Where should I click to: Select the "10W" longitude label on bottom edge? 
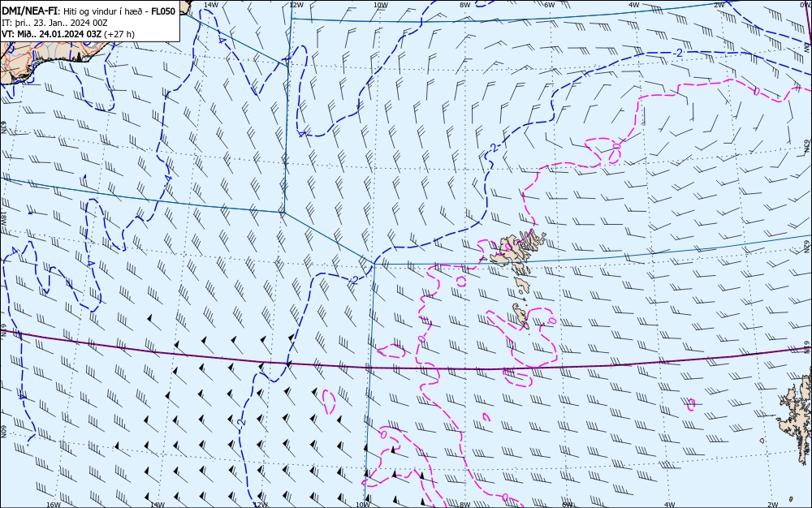coord(363,505)
